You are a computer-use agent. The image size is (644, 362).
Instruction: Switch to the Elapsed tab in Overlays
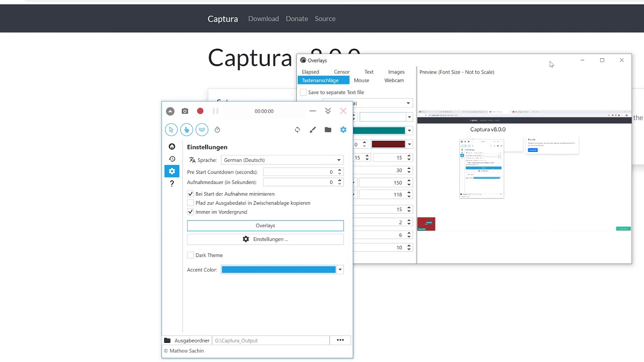pos(310,72)
